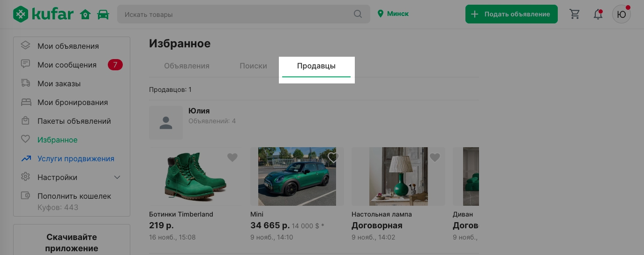Click the gear icon beside Настройки
This screenshot has width=644, height=255.
25,177
